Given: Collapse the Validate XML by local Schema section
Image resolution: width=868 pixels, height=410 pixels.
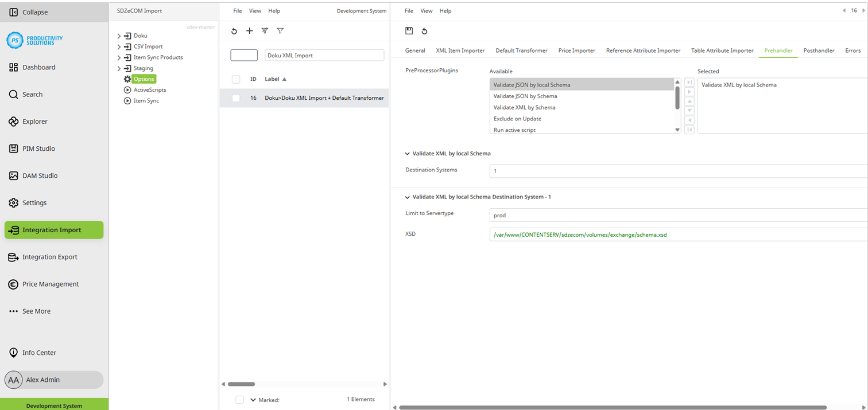Looking at the screenshot, I should click(407, 153).
